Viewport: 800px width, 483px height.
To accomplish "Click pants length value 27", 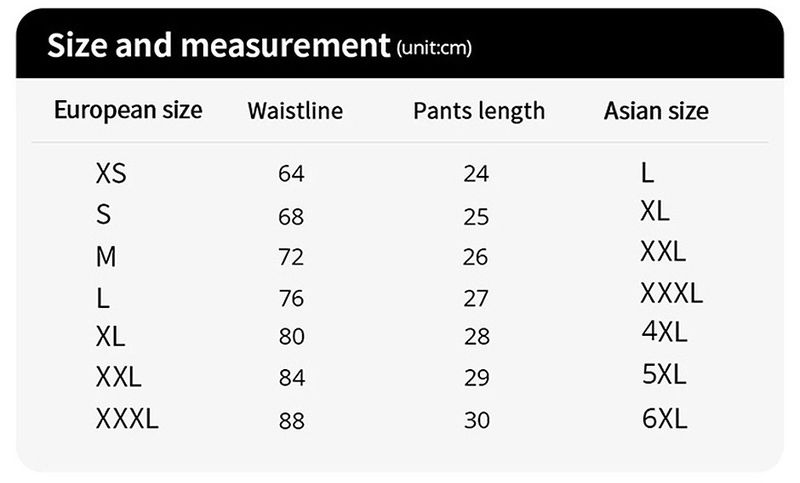I will pos(476,298).
